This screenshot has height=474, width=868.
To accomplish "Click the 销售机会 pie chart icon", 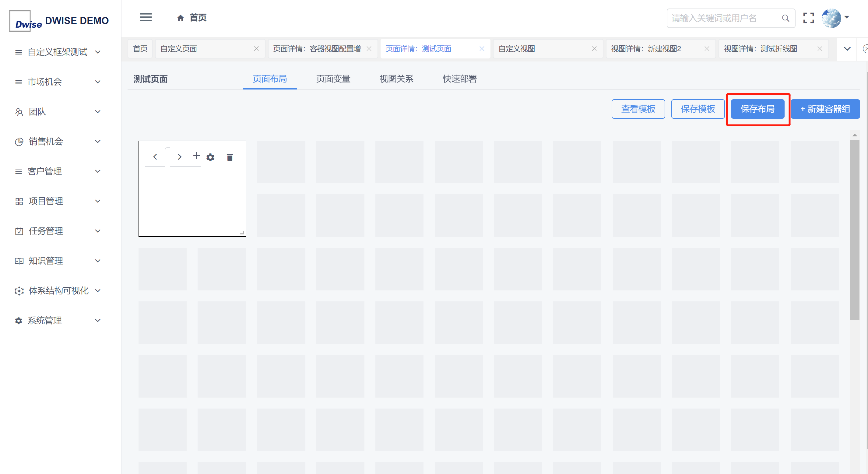I will [19, 142].
